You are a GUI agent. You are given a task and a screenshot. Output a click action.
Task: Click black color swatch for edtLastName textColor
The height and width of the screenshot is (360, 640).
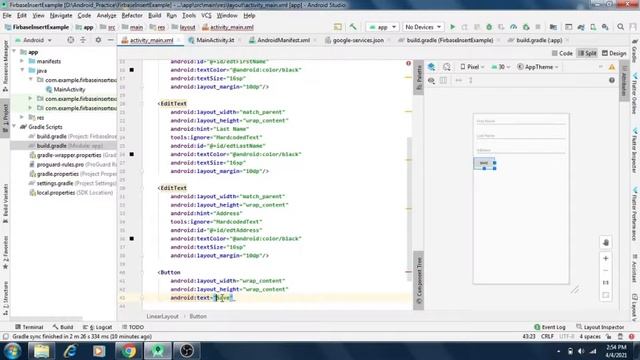[131, 154]
